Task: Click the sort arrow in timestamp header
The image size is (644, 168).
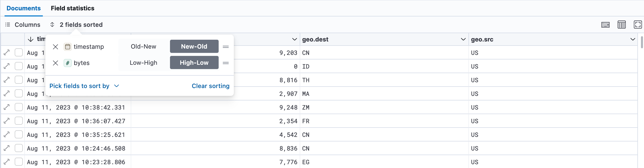Action: click(31, 39)
